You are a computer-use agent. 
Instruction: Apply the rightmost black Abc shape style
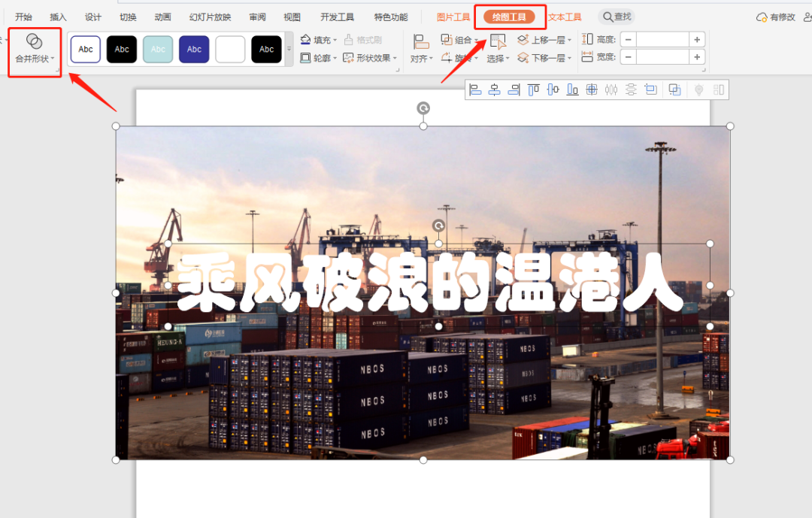click(x=267, y=49)
